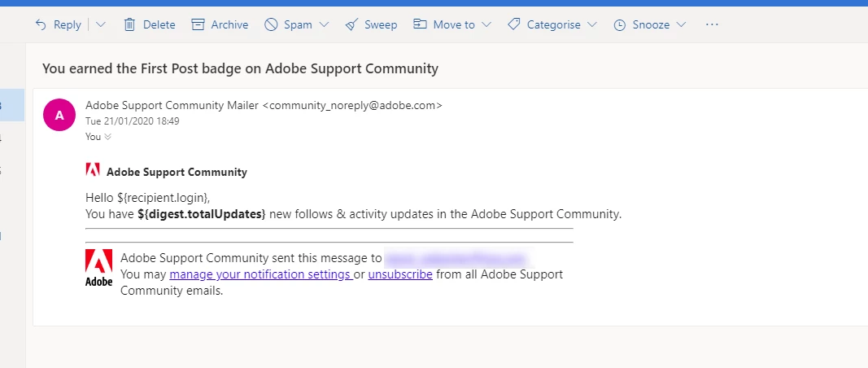Click the Move to folder icon
868x368 pixels.
pyautogui.click(x=420, y=24)
